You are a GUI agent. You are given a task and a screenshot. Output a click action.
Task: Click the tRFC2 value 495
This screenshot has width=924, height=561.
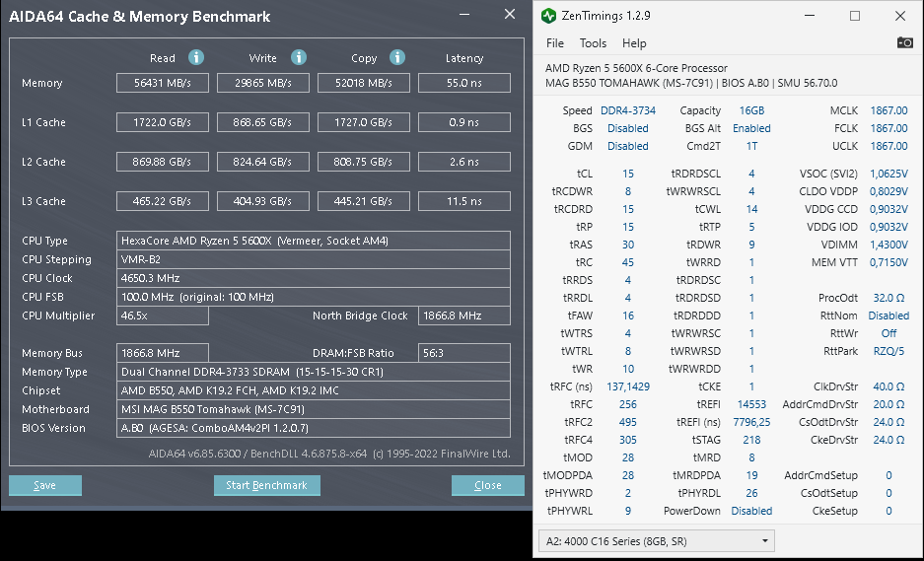point(627,422)
